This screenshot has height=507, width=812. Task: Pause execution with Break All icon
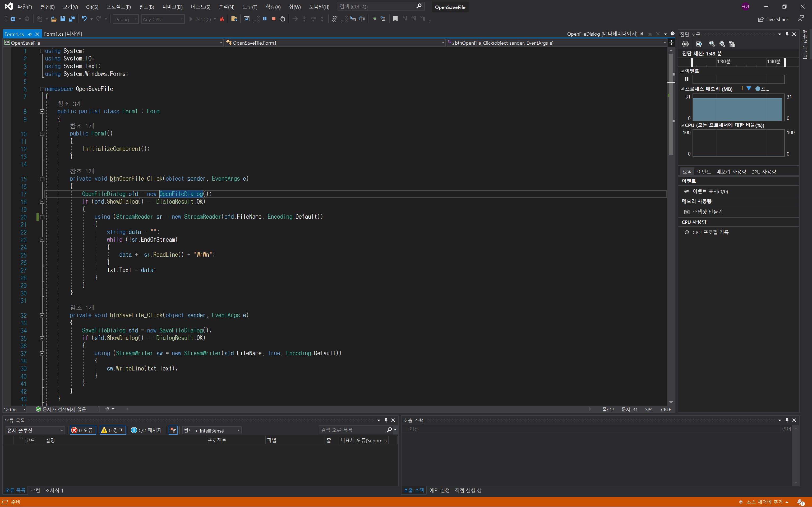(x=265, y=19)
